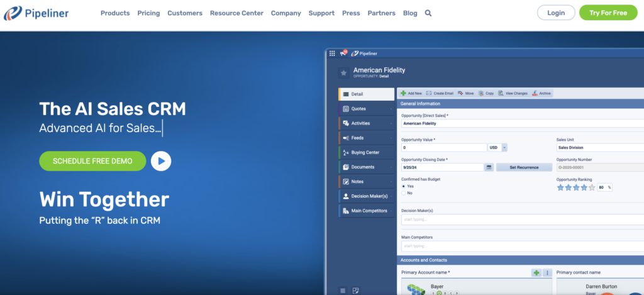Open the Customers menu item
Screen dimensions: 644x295
click(x=185, y=13)
